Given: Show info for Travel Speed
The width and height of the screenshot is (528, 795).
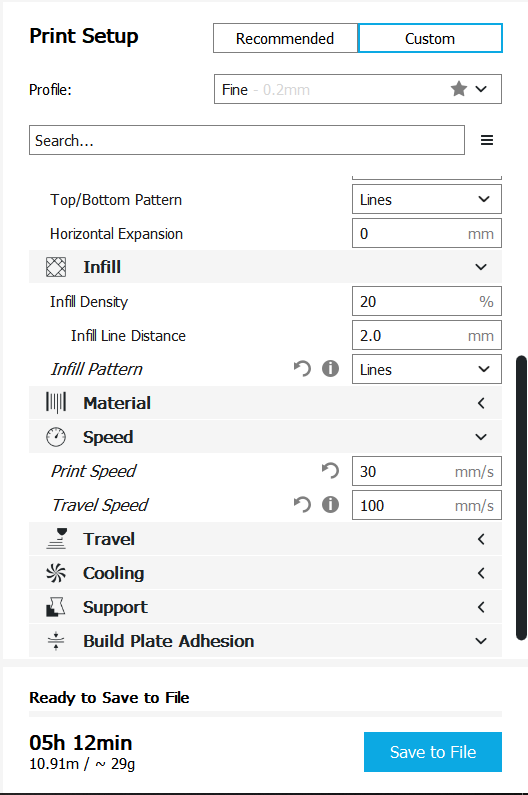Looking at the screenshot, I should (x=330, y=504).
